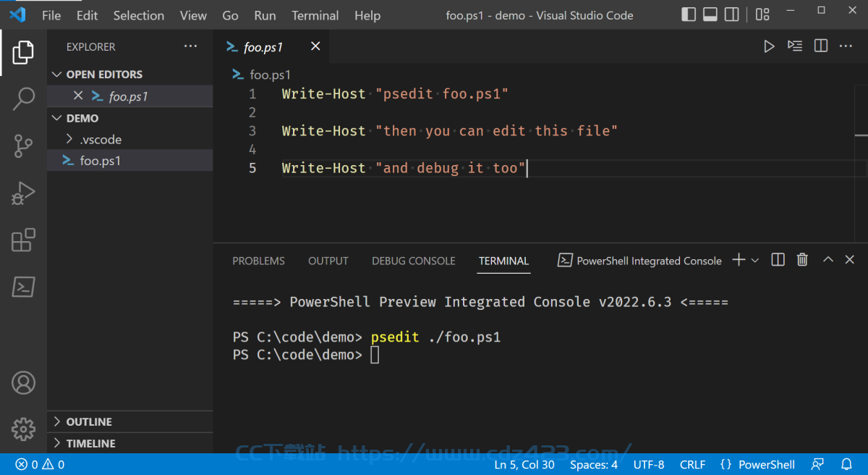Switch to the Debug Console tab
868x475 pixels.
(x=414, y=261)
